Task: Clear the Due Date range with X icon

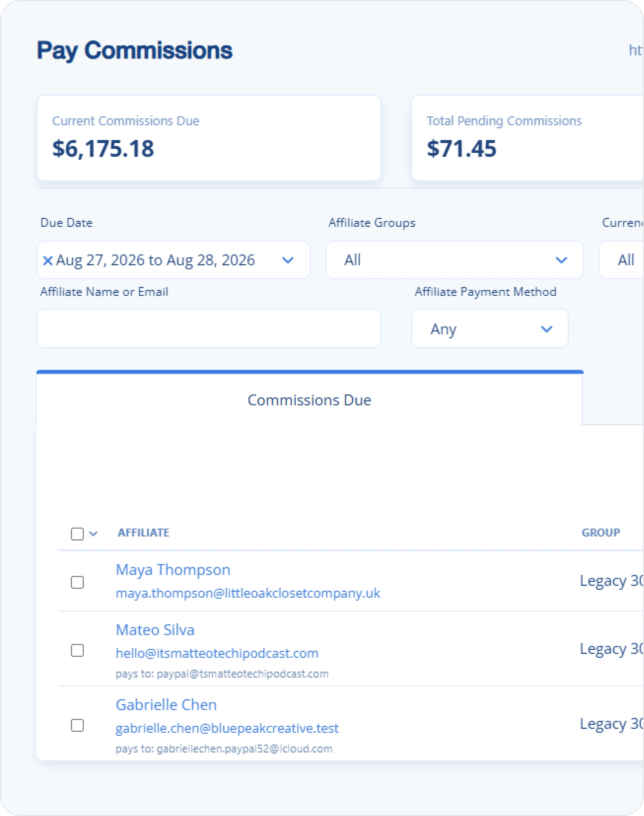Action: click(x=47, y=261)
